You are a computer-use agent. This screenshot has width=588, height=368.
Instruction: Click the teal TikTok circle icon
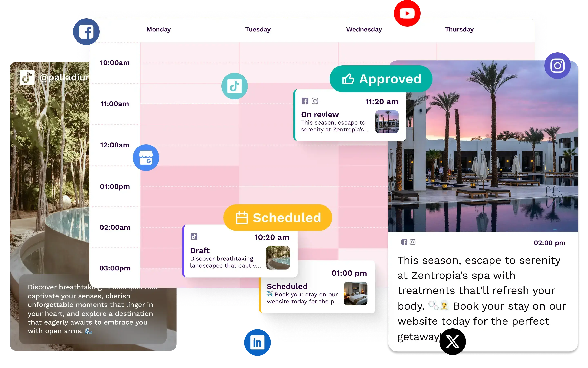click(234, 86)
